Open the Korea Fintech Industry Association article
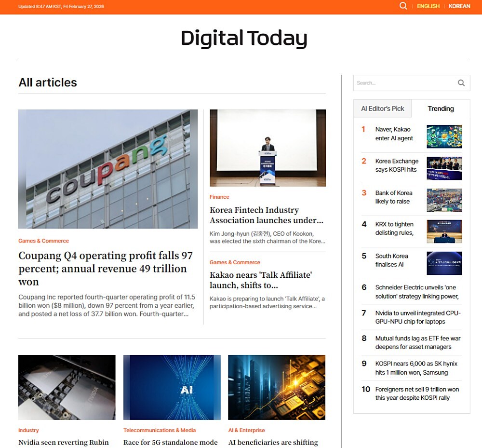The image size is (482, 448). click(267, 215)
